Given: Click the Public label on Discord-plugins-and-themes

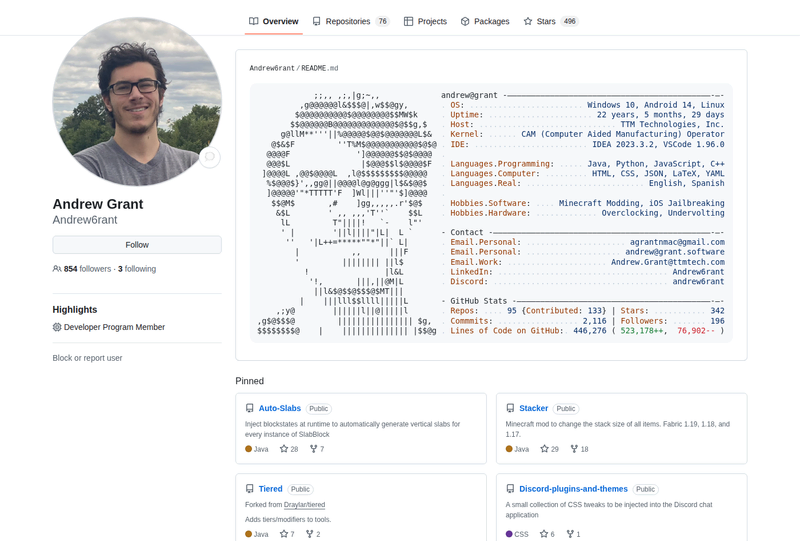Looking at the screenshot, I should click(x=645, y=489).
